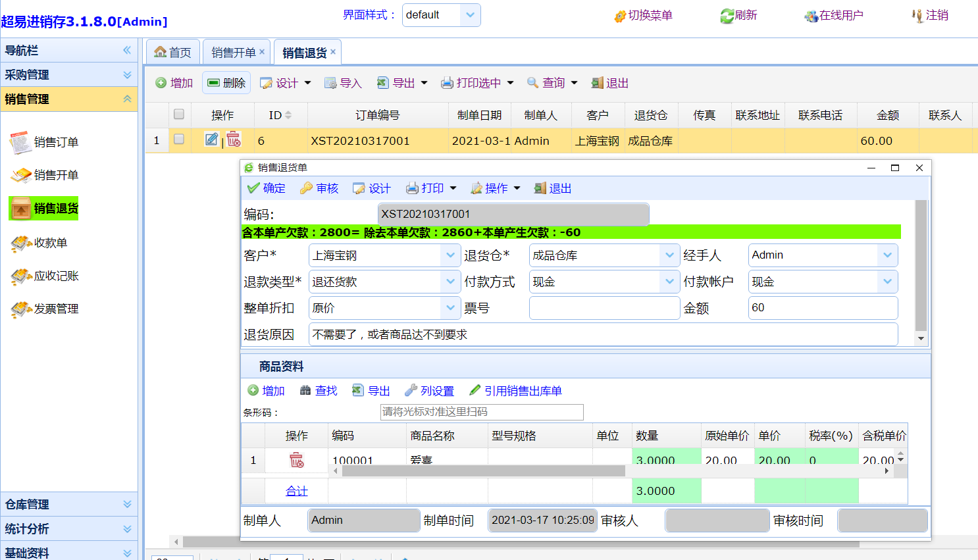The image size is (978, 560).
Task: Select 销售退货 sidebar item
Action: point(43,209)
